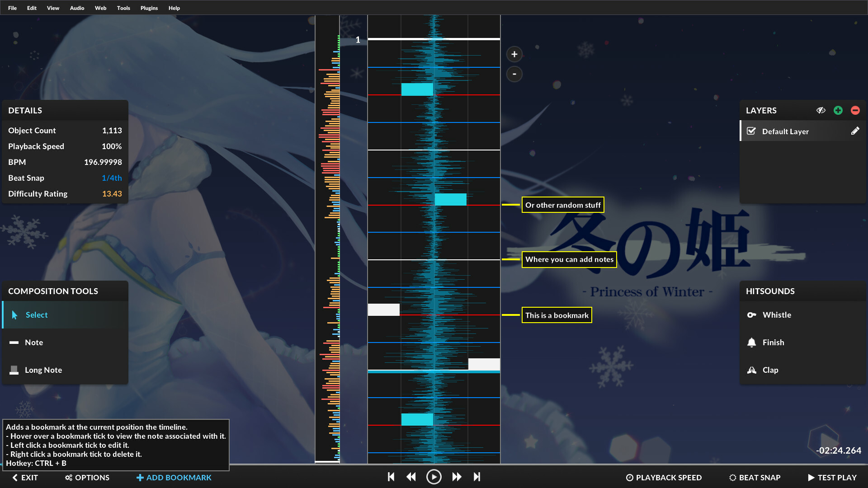Toggle the Clap hitsound
The width and height of the screenshot is (868, 488).
pos(802,370)
